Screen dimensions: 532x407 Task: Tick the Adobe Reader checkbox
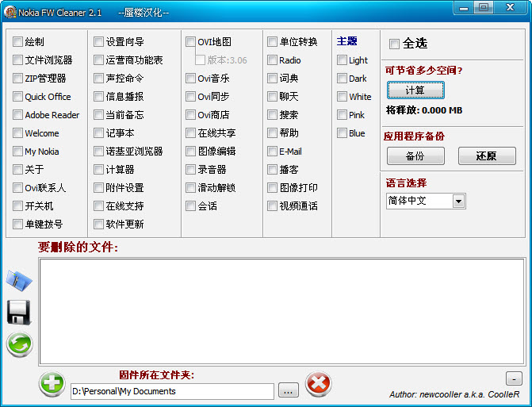coord(18,115)
